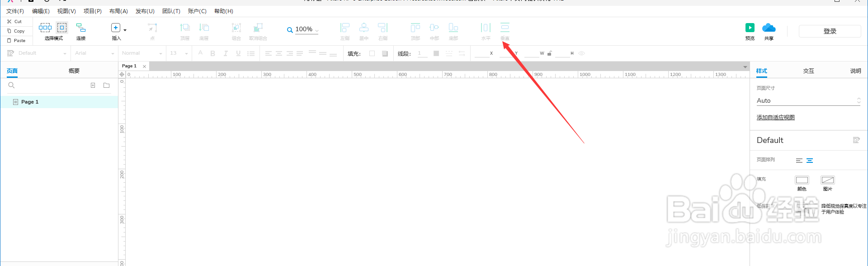Switch to the 概要 outline tab
This screenshot has width=868, height=266.
point(74,71)
